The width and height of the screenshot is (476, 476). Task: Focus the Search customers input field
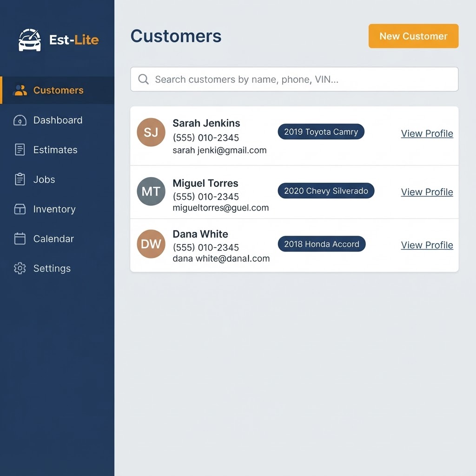pyautogui.click(x=294, y=79)
